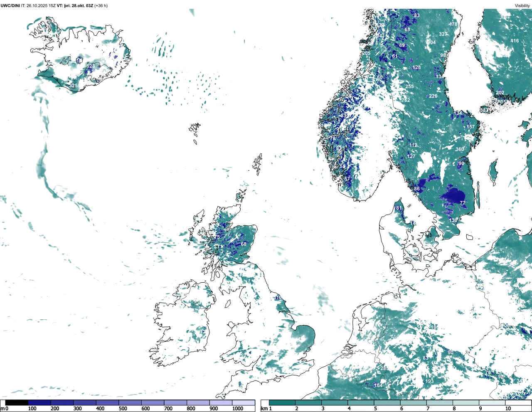The width and height of the screenshot is (532, 412).
Task: Click visibility value 205 on Norwegian coast
Action: coord(366,54)
